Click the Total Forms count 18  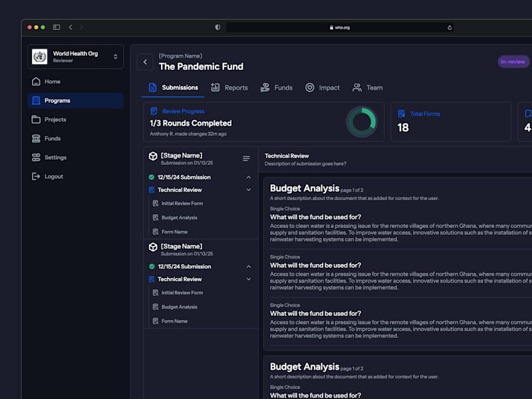tap(403, 128)
